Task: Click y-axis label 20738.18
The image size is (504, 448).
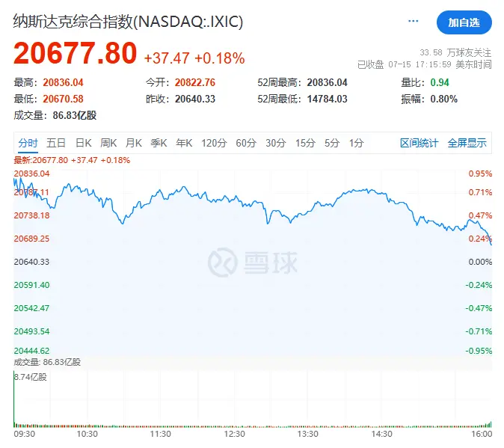Action: pyautogui.click(x=31, y=215)
